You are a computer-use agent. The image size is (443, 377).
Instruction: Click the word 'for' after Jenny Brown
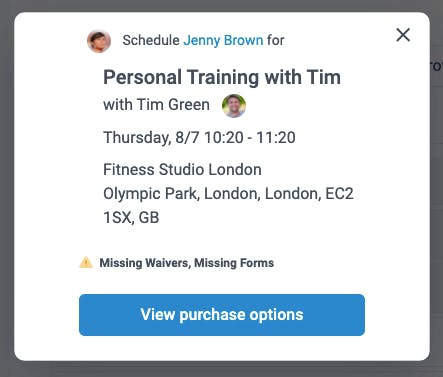point(275,40)
